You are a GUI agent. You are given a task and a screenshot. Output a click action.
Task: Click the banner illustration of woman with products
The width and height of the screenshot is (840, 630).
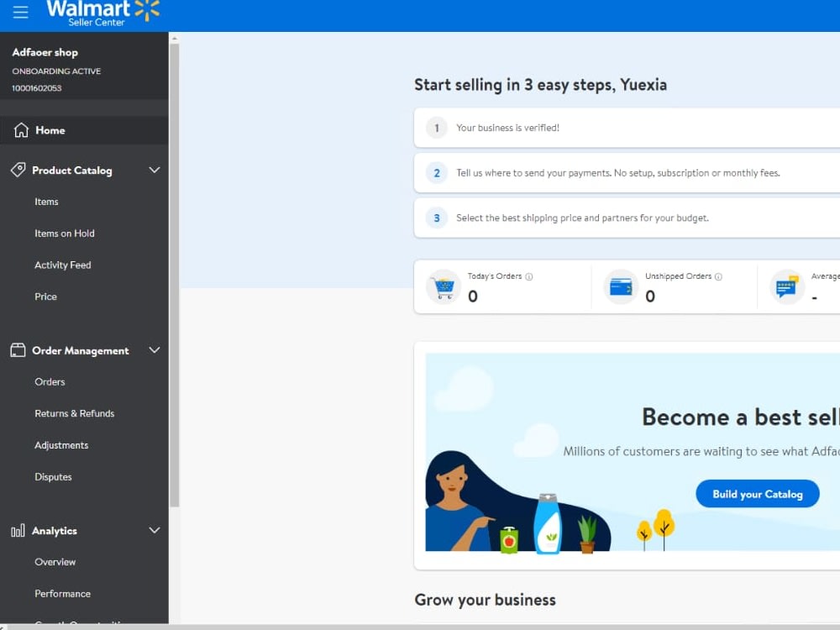pyautogui.click(x=518, y=501)
